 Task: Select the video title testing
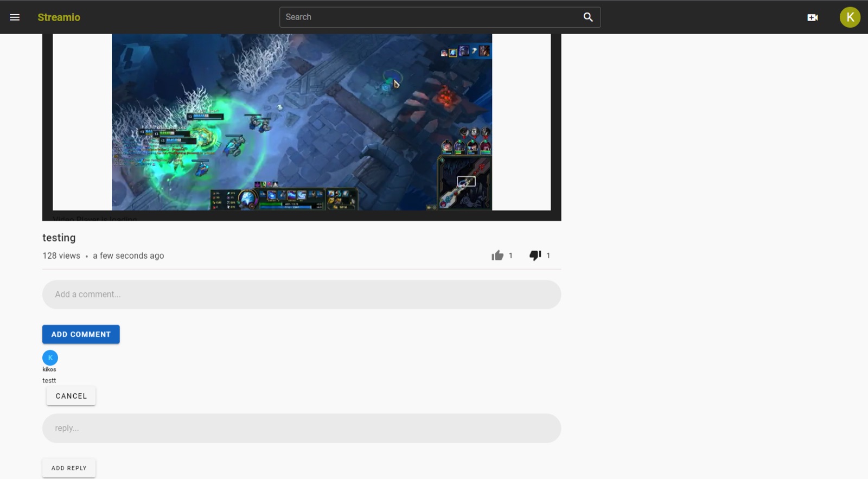click(59, 238)
